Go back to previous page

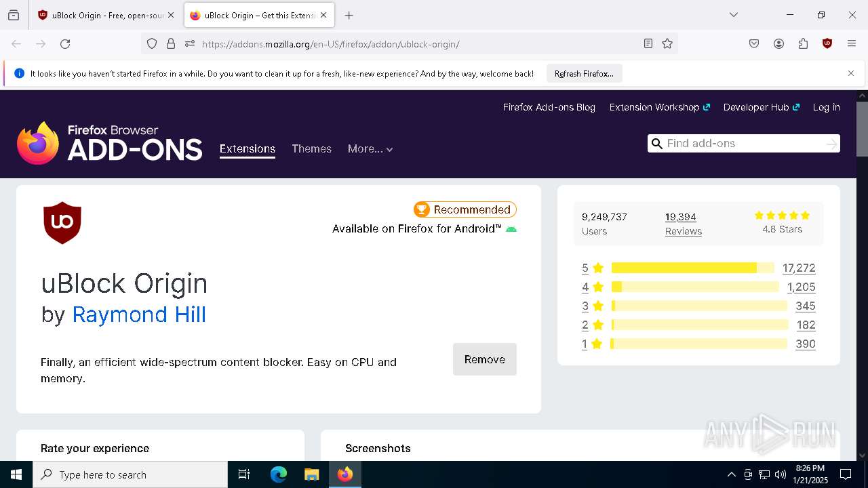pyautogui.click(x=16, y=44)
